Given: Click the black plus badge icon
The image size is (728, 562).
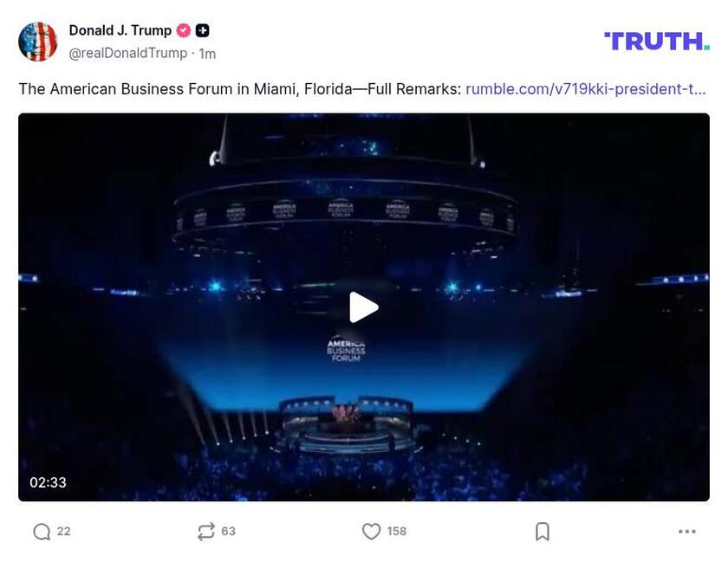Looking at the screenshot, I should (202, 30).
